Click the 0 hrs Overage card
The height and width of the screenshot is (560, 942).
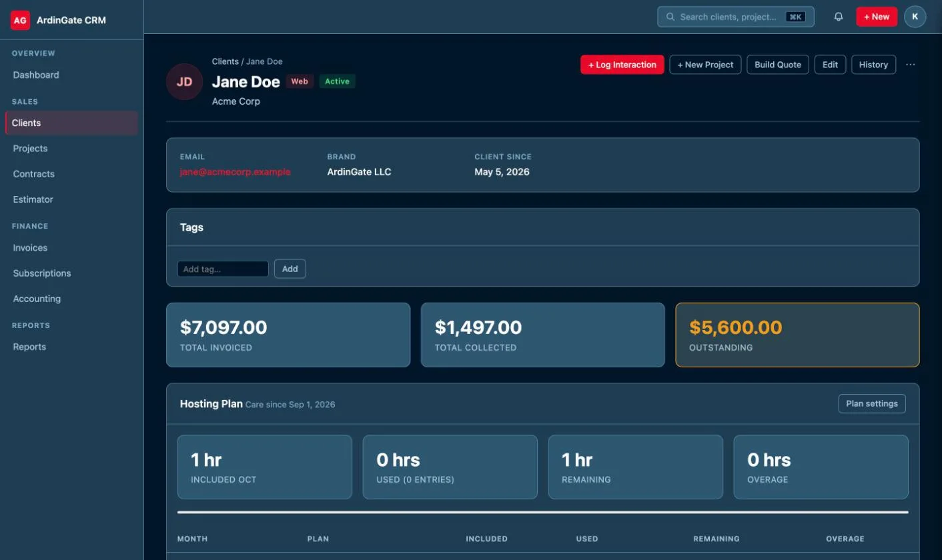pyautogui.click(x=821, y=467)
